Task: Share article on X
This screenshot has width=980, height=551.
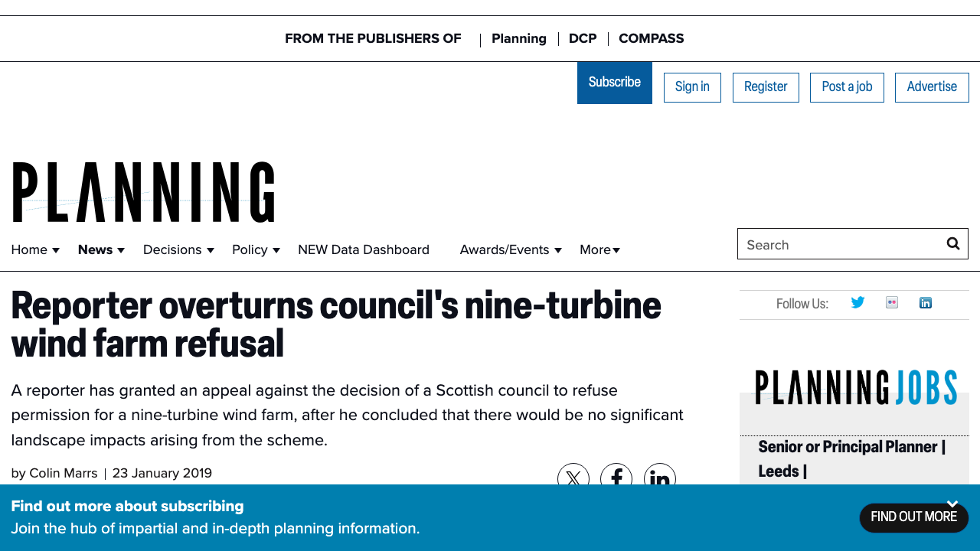Action: [573, 478]
